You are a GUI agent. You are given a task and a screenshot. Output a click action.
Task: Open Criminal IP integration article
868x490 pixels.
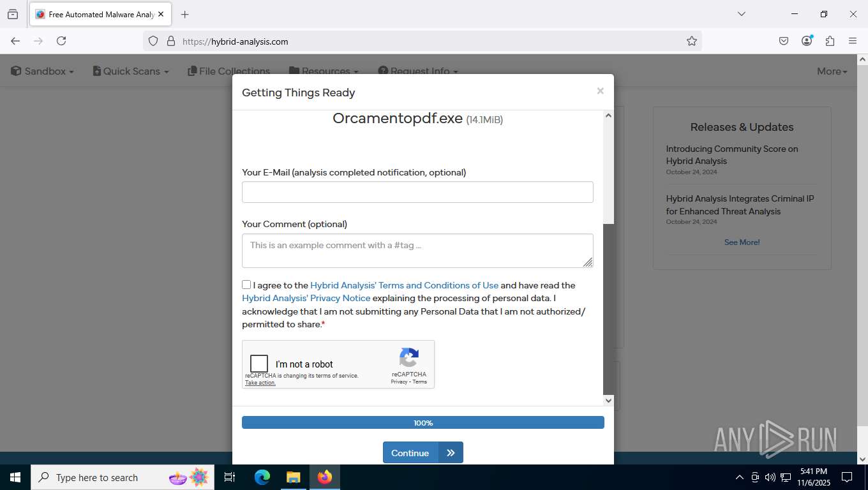click(740, 205)
